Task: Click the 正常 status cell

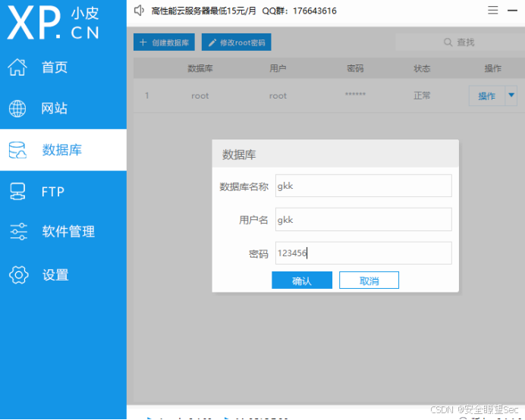Action: (x=422, y=96)
